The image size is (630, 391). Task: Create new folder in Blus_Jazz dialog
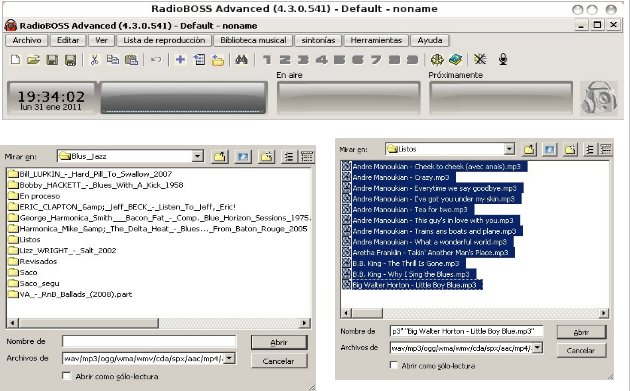tap(266, 156)
